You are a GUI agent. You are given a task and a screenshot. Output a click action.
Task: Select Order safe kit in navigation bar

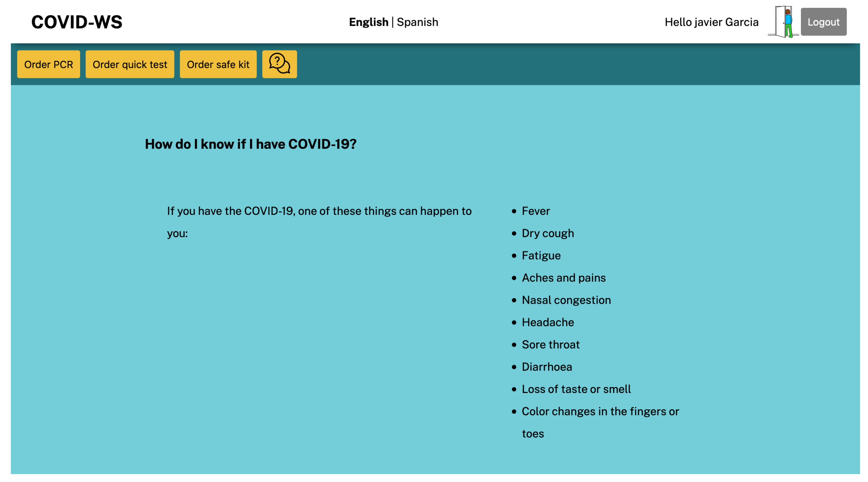(x=218, y=64)
